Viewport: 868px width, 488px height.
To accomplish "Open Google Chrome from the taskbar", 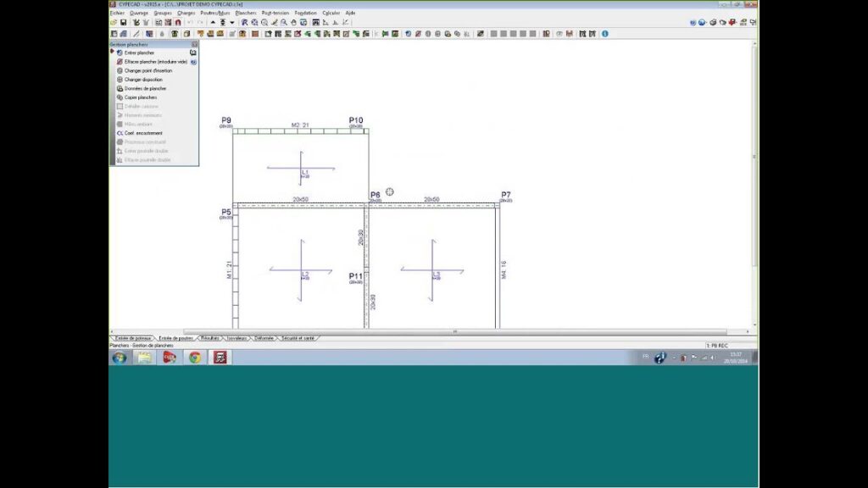I will click(195, 358).
